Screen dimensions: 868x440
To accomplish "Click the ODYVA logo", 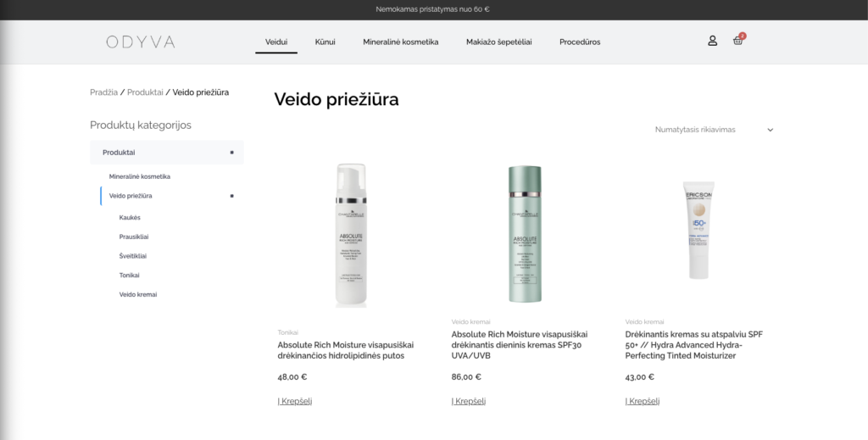I will click(x=141, y=42).
